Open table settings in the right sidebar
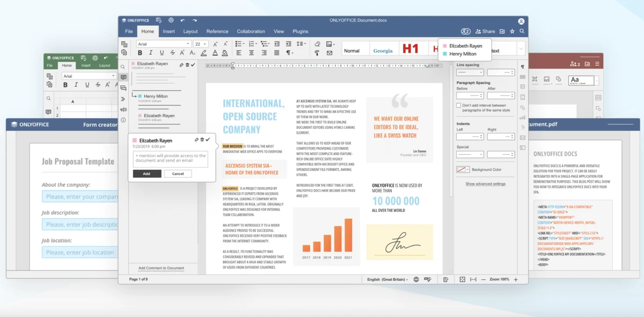The image size is (644, 317). pos(523,77)
